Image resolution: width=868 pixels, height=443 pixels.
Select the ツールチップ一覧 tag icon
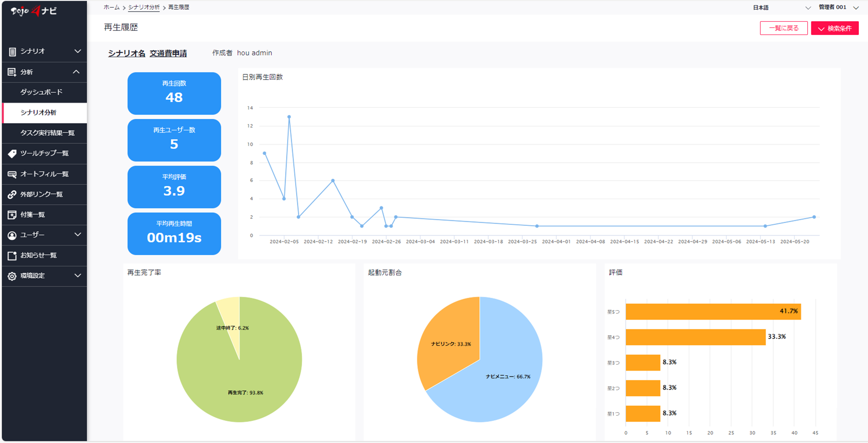pyautogui.click(x=12, y=153)
